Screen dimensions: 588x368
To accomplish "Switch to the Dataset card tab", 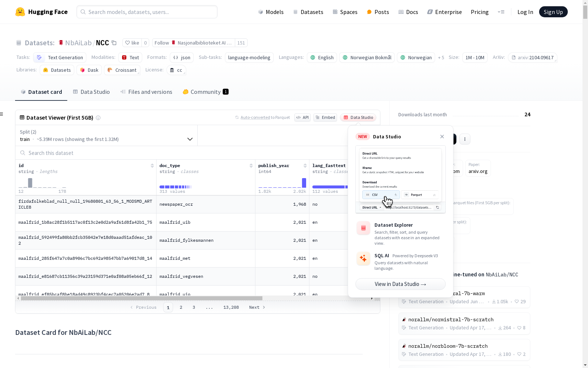I will click(x=41, y=92).
